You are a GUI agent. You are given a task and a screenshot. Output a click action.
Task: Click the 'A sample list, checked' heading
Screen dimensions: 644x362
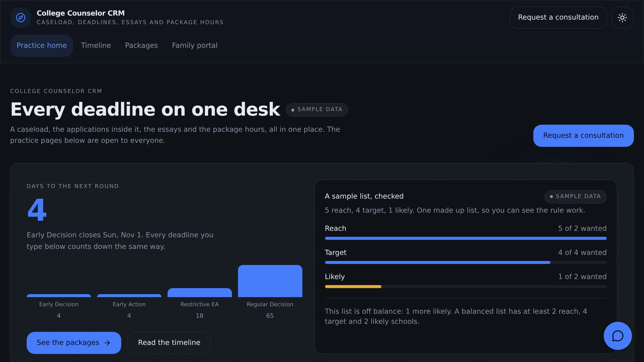[364, 196]
